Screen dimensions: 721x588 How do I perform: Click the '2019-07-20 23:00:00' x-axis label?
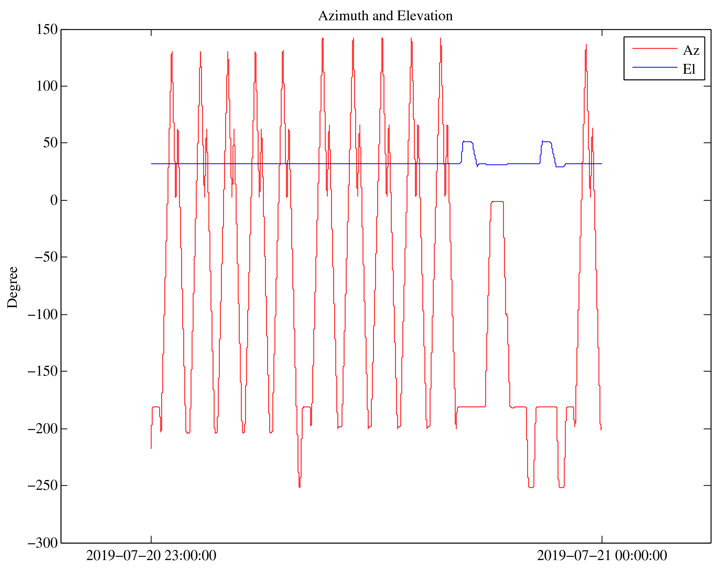tap(151, 556)
